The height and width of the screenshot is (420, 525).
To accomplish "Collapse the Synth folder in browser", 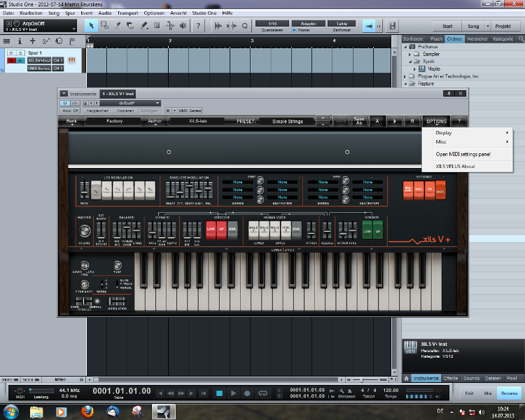I will (x=409, y=62).
